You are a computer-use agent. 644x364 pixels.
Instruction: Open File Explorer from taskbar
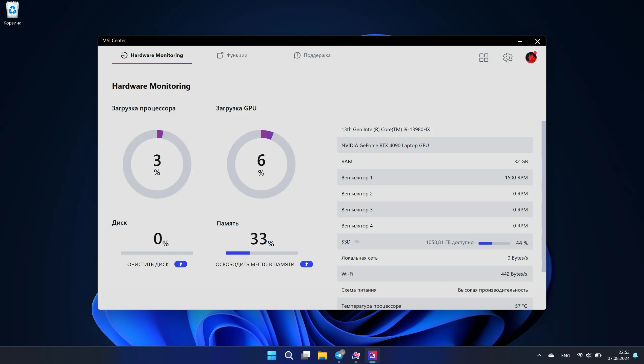pyautogui.click(x=322, y=355)
